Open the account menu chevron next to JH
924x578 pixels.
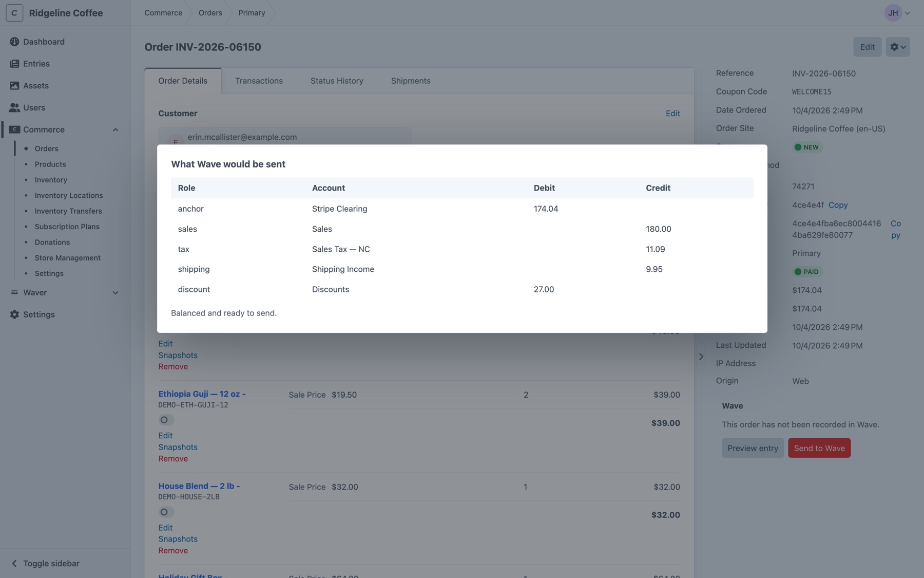pyautogui.click(x=908, y=13)
